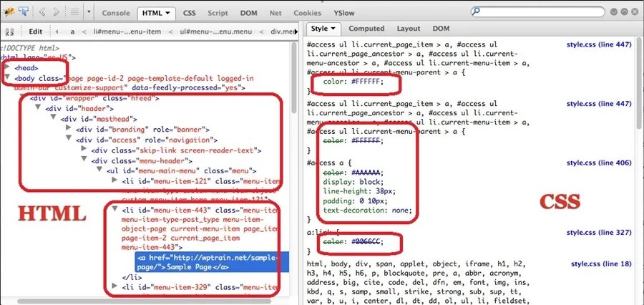Viewport: 644px width, 305px height.
Task: Open the Style side panel dropdown arrow
Action: [x=333, y=29]
